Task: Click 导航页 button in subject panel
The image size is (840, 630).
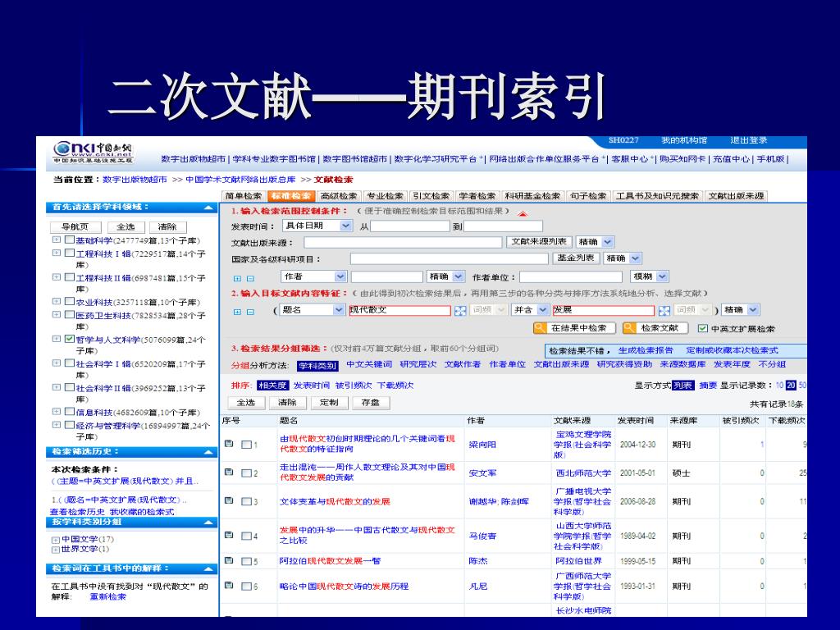Action: point(75,227)
